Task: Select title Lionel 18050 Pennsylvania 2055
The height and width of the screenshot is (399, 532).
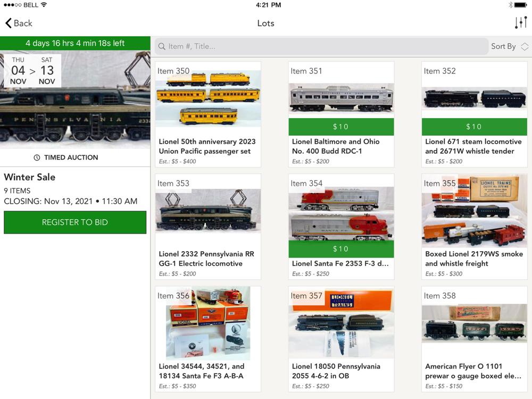Action: (x=336, y=371)
